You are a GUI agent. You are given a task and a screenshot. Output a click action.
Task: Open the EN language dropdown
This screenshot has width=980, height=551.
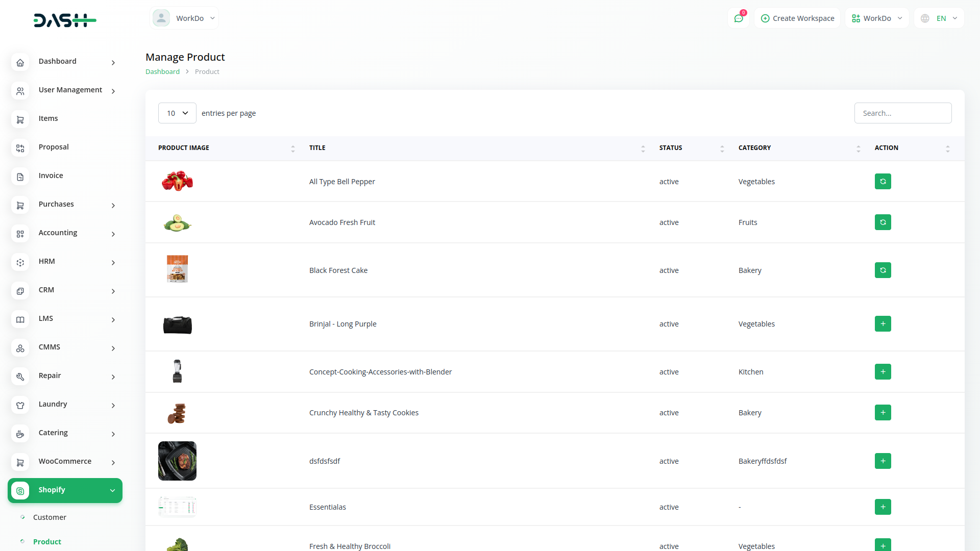coord(940,18)
